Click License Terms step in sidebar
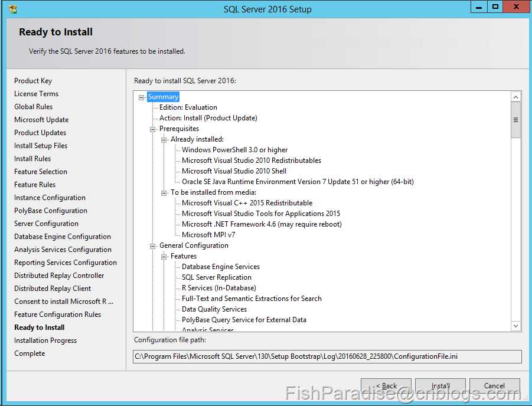The width and height of the screenshot is (532, 406). click(36, 94)
